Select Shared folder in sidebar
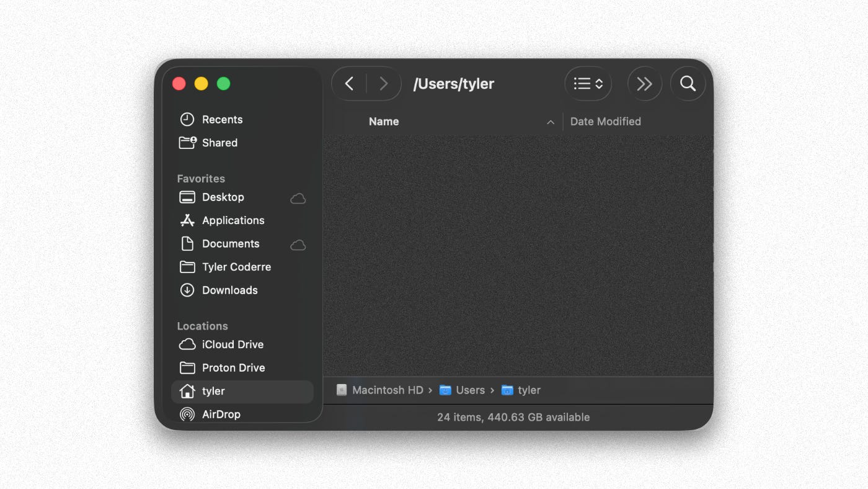 click(x=219, y=143)
